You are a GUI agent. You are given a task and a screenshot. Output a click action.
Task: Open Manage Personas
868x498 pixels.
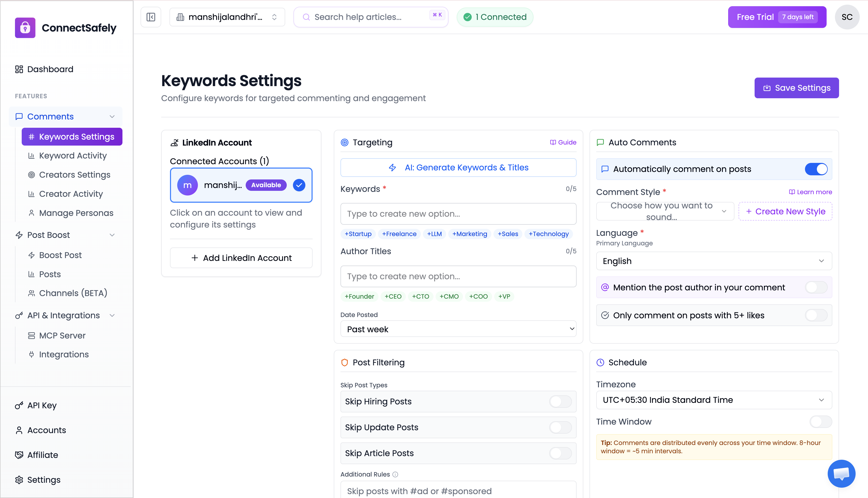coord(76,213)
